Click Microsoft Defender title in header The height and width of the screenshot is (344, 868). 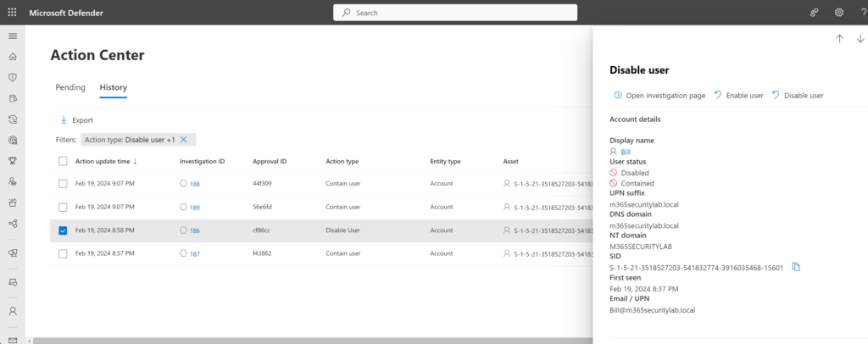66,13
